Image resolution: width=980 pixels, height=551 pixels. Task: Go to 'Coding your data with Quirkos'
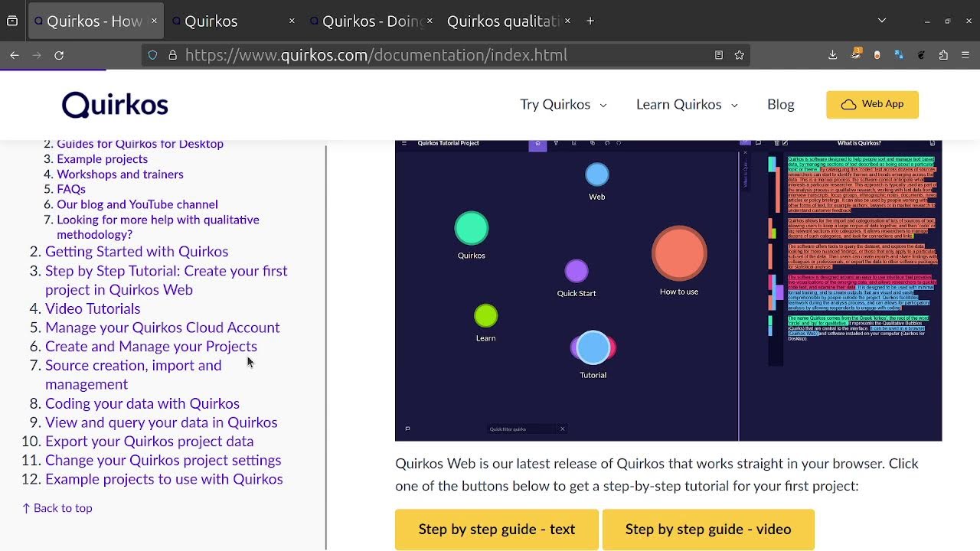pyautogui.click(x=142, y=403)
